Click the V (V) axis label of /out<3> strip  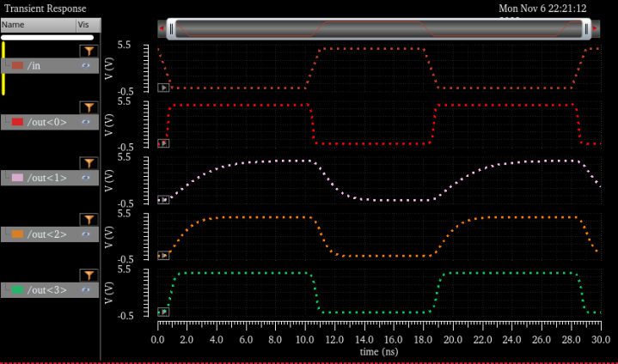point(109,293)
